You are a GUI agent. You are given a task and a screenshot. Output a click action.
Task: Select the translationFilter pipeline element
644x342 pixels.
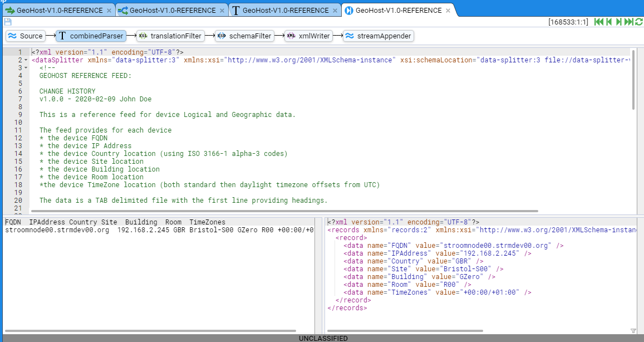pyautogui.click(x=170, y=36)
